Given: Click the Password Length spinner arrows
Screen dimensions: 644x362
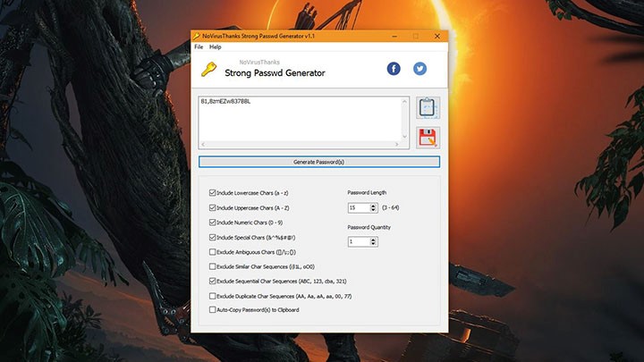Looking at the screenshot, I should (x=373, y=207).
